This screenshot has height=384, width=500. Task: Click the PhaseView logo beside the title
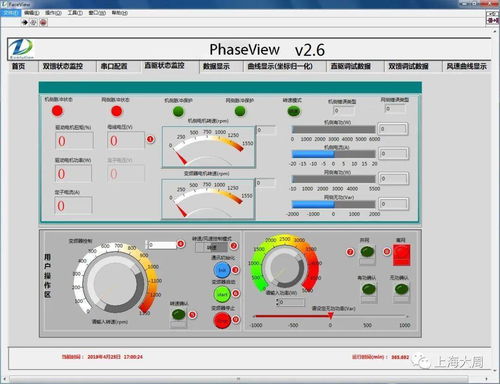pos(21,49)
